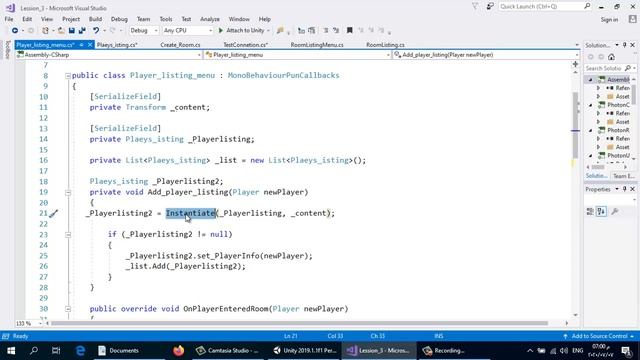This screenshot has width=640, height=360.
Task: Collapse the Player_listing_menu class outline at line 8
Action: [x=68, y=76]
